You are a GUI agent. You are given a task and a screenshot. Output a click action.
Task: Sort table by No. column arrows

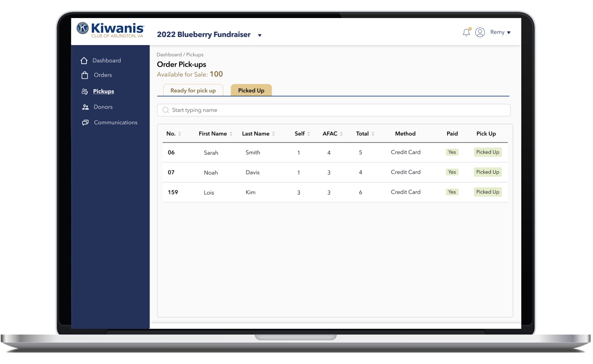click(x=180, y=134)
